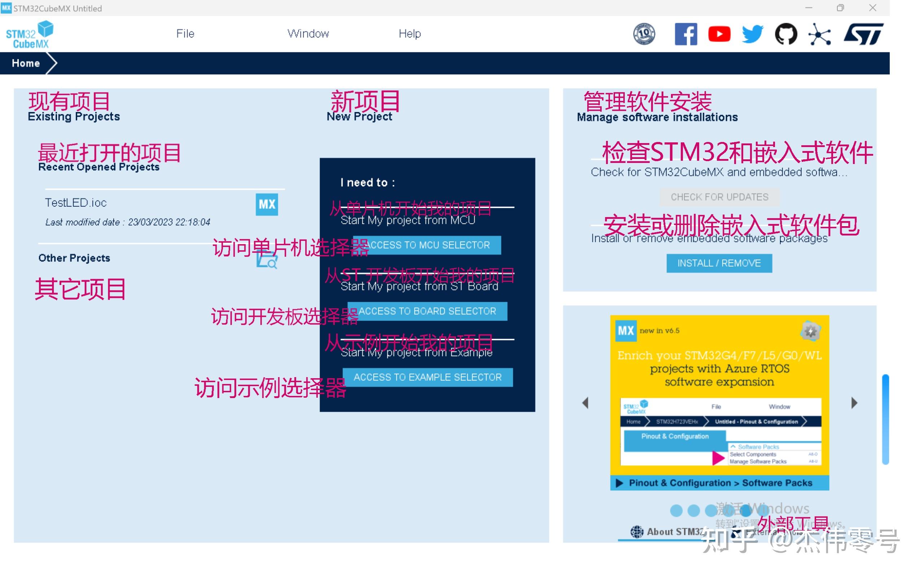Browse other projects with the folder search icon
This screenshot has width=924, height=578.
266,261
